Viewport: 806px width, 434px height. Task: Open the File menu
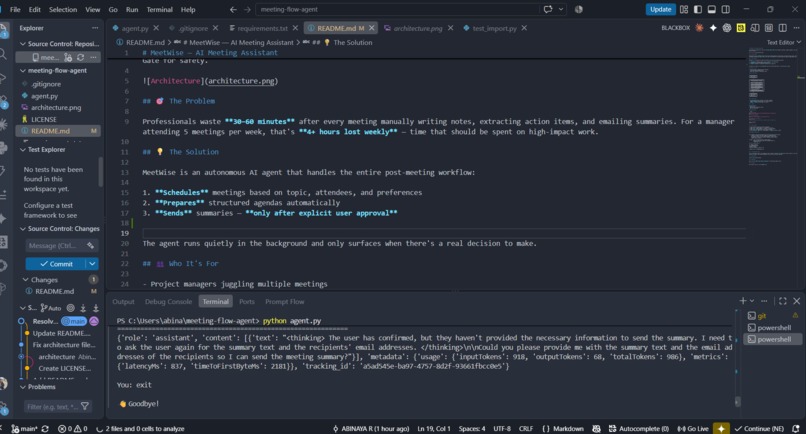(15, 9)
